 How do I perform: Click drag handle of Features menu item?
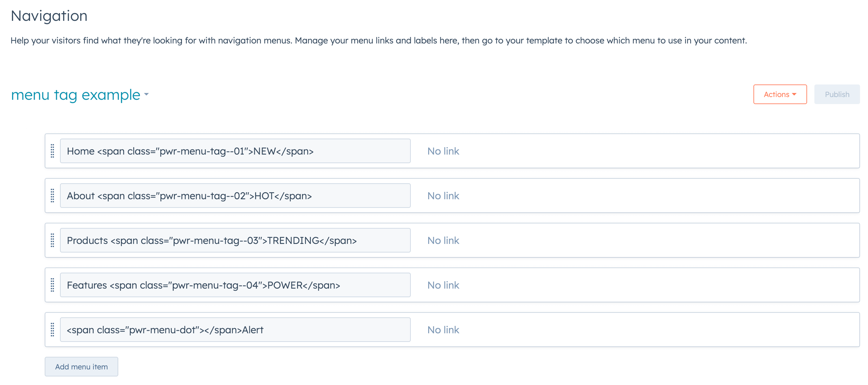[52, 285]
